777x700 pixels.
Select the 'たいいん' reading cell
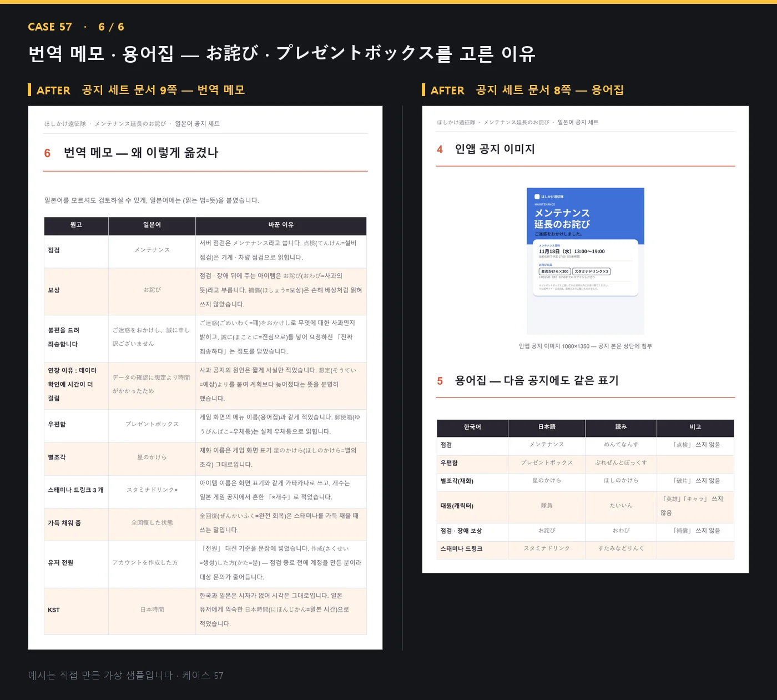pyautogui.click(x=621, y=506)
